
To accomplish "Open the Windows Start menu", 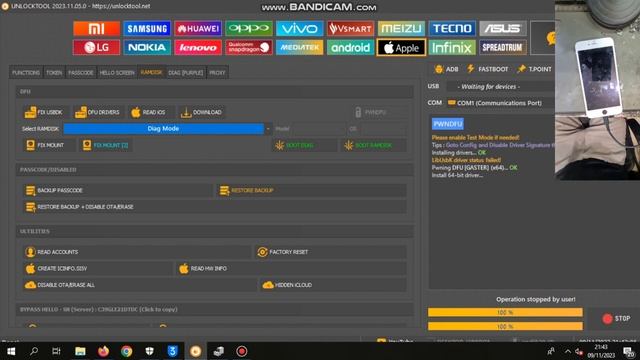I will coord(11,351).
